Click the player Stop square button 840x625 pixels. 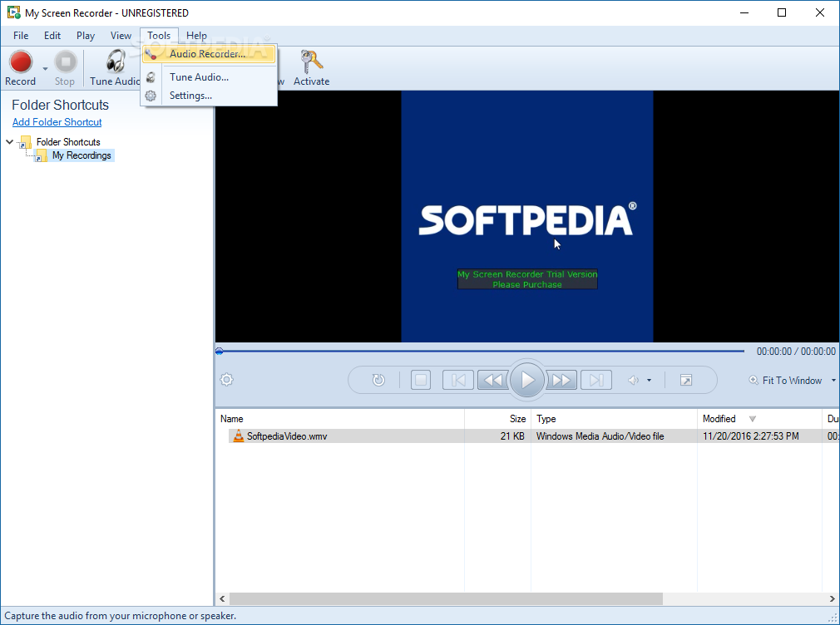point(421,381)
